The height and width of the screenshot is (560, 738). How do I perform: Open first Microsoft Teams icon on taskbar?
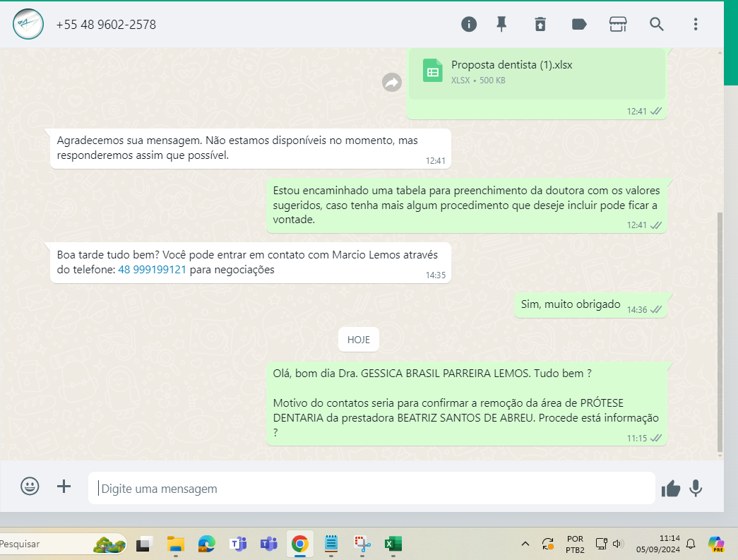(x=238, y=544)
